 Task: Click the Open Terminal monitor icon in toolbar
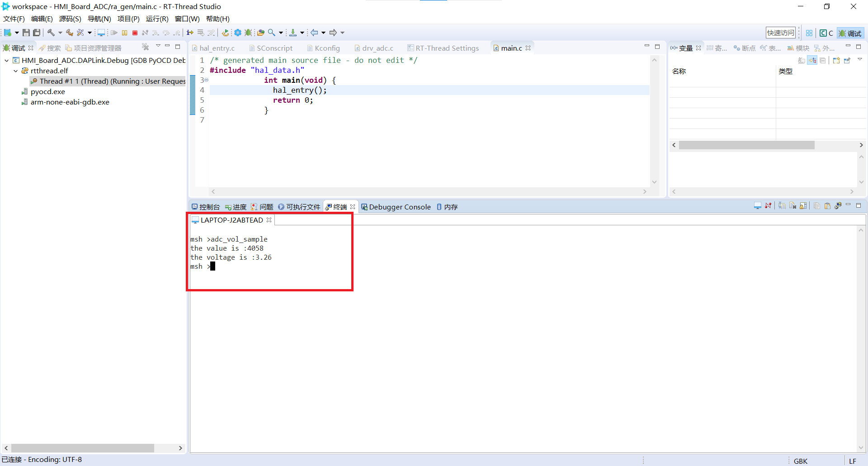coord(101,33)
